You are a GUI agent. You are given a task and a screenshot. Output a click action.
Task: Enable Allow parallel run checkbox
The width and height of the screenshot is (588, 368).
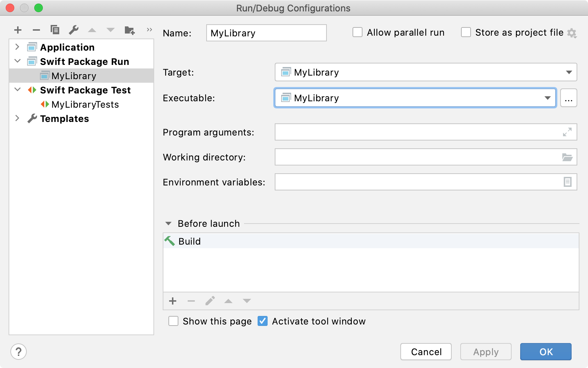click(x=358, y=32)
